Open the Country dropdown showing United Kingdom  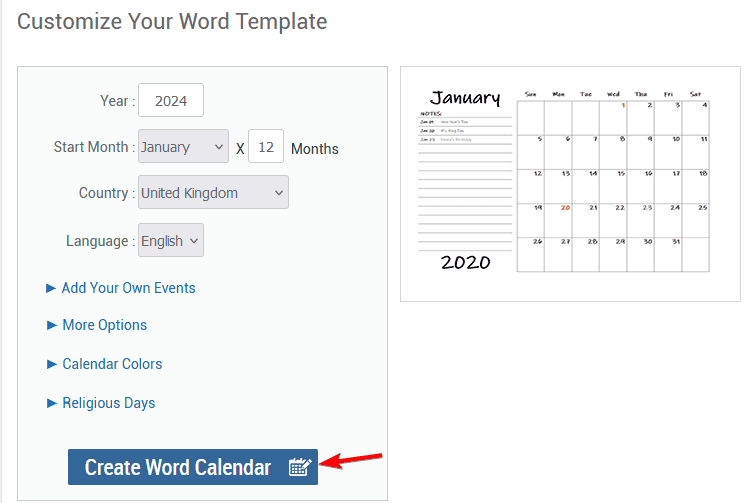(x=213, y=192)
